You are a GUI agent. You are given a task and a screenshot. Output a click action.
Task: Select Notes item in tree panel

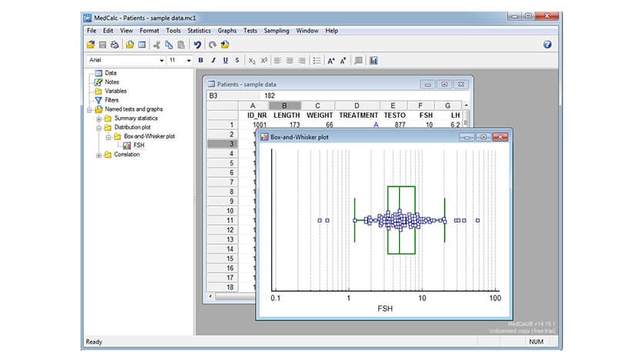112,82
